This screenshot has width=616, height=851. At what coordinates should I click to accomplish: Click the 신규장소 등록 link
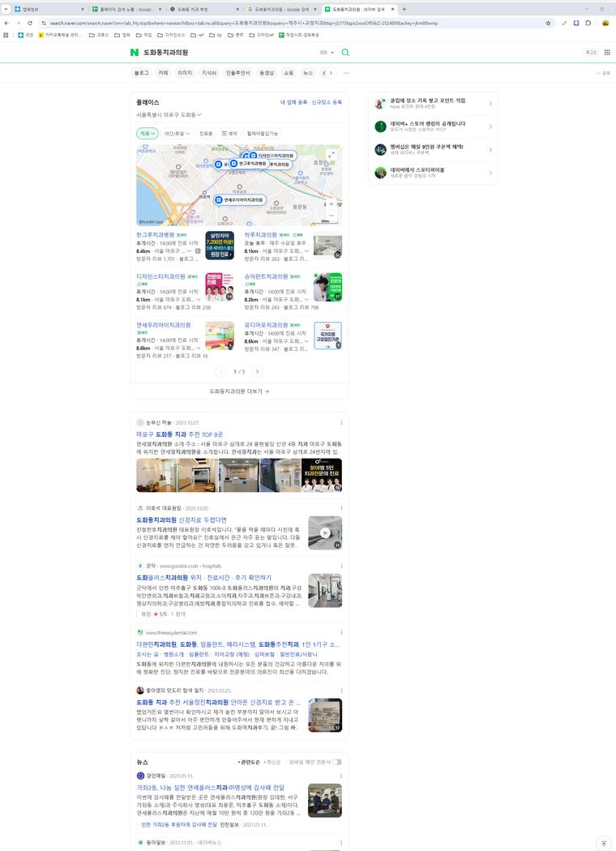point(327,102)
